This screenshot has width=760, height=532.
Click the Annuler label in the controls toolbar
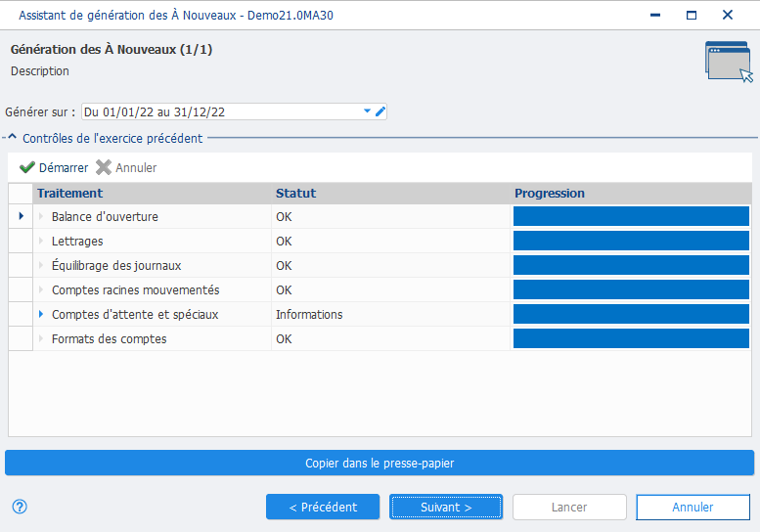click(136, 167)
